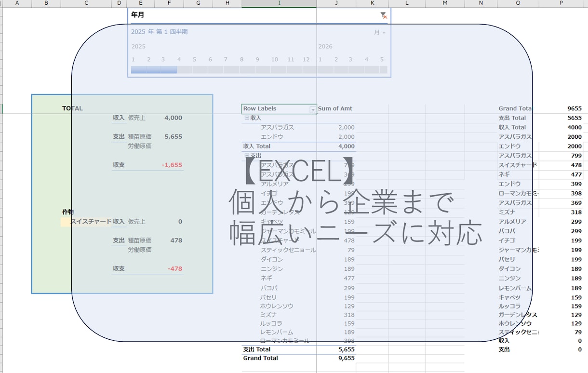This screenshot has width=588, height=373.
Task: Click the 支出 Total row in pivot table
Action: pos(299,349)
